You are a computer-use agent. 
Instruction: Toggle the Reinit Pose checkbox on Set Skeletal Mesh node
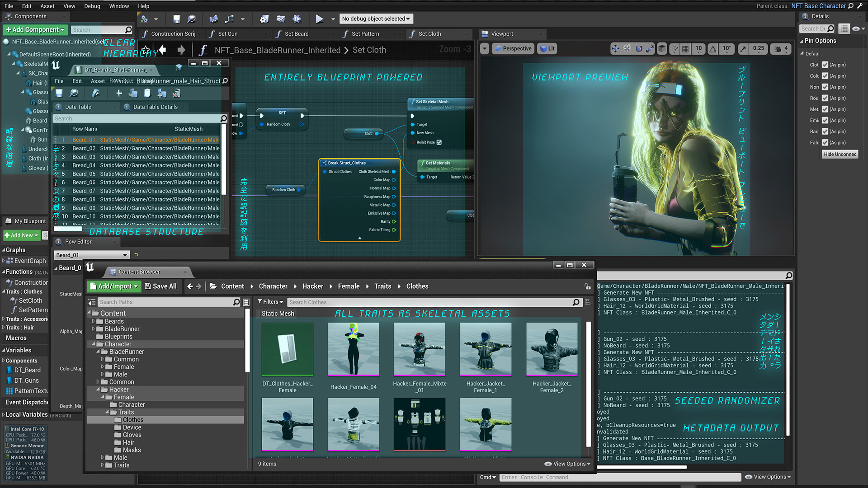pyautogui.click(x=439, y=142)
